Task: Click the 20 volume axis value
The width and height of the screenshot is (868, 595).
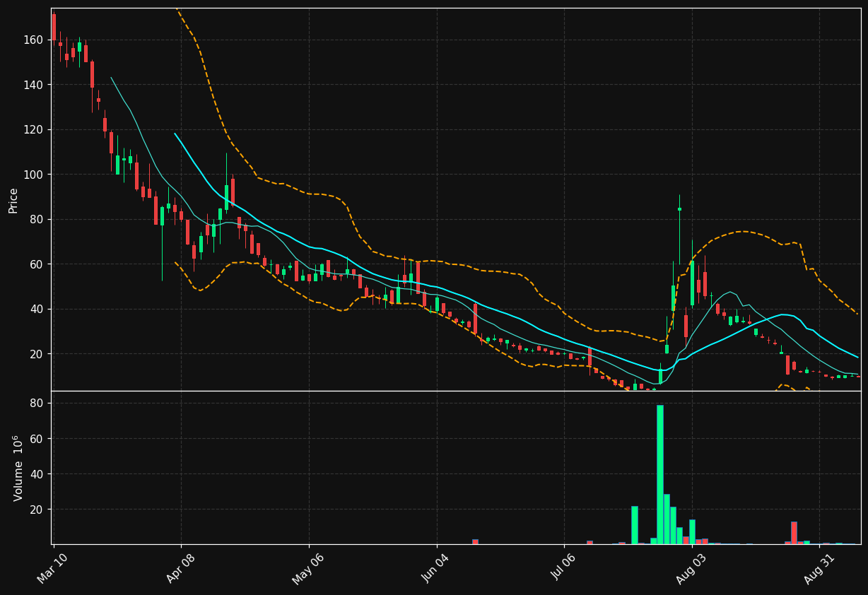Action: (36, 509)
